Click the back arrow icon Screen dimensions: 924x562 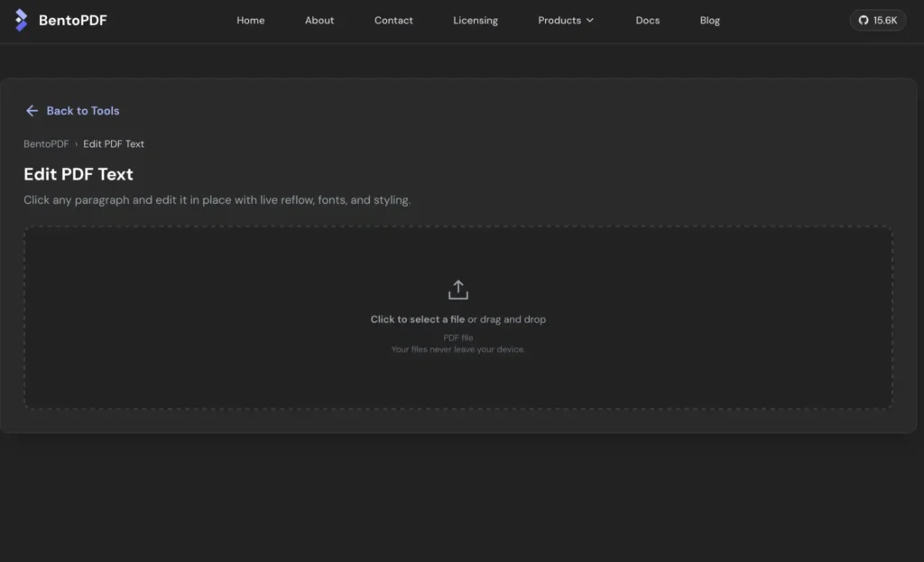point(32,111)
